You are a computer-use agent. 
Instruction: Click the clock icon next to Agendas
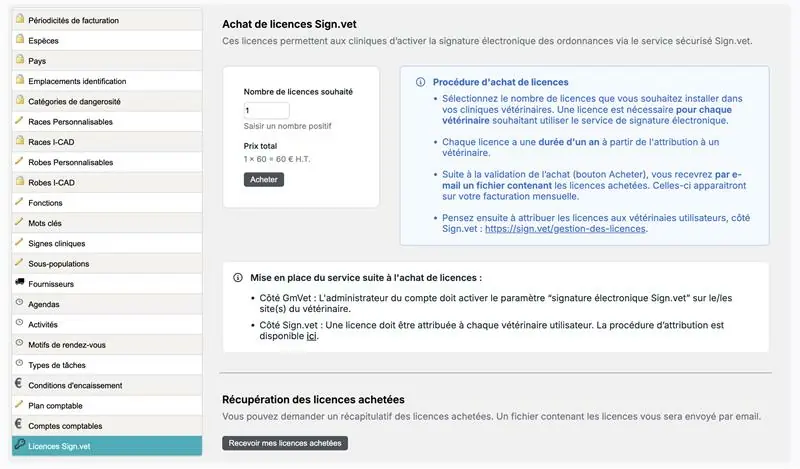coord(19,303)
